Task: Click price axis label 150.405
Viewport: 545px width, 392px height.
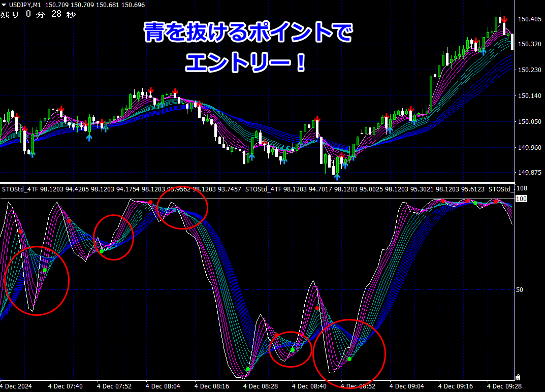Action: tap(529, 19)
